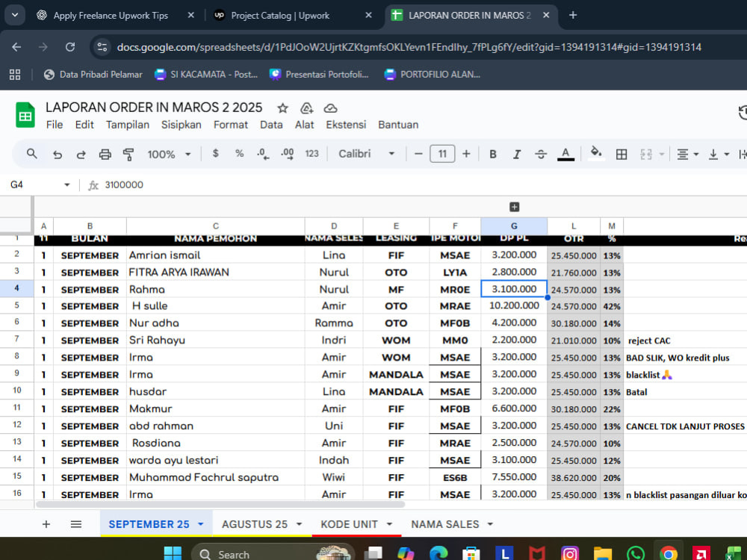Print the spreadsheet
Screen dimensions: 747x560
[x=105, y=155]
